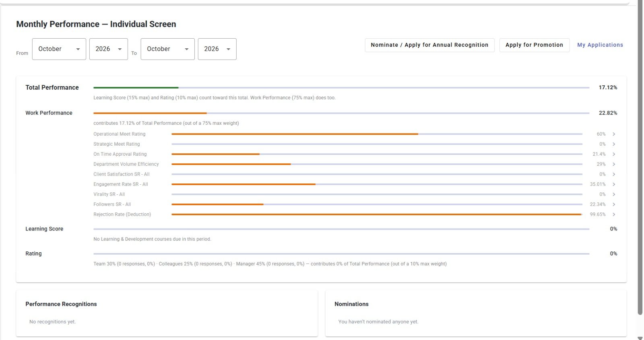
Task: Click 'contributes 17.12% of Total Performance' note
Action: click(x=166, y=123)
